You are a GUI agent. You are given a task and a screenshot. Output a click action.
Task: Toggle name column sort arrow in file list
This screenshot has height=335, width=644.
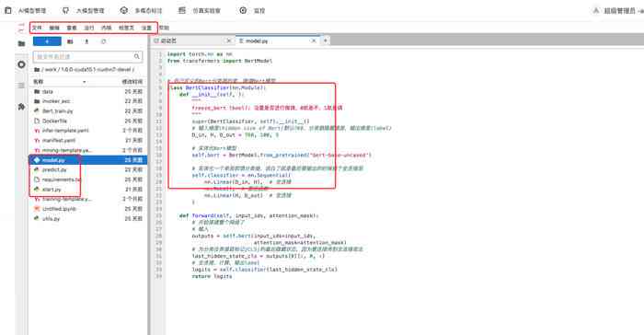coord(85,82)
